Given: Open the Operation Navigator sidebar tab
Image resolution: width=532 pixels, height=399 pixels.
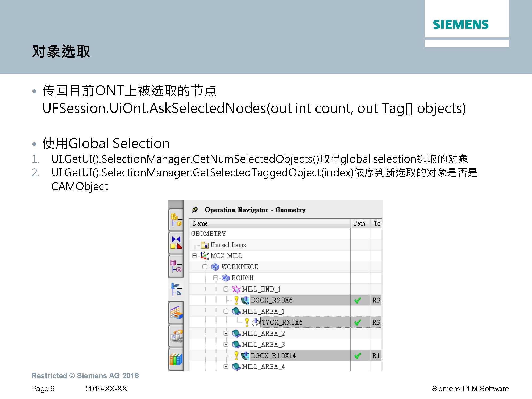Looking at the screenshot, I should click(176, 289).
